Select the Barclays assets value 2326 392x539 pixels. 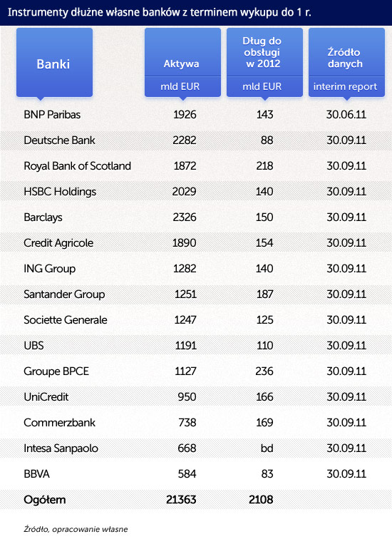pyautogui.click(x=185, y=217)
